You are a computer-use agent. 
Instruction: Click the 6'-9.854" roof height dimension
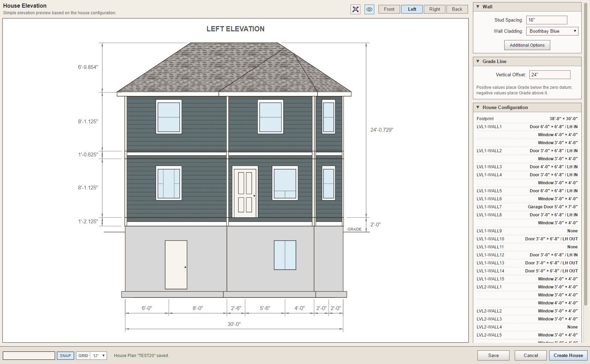click(x=88, y=67)
